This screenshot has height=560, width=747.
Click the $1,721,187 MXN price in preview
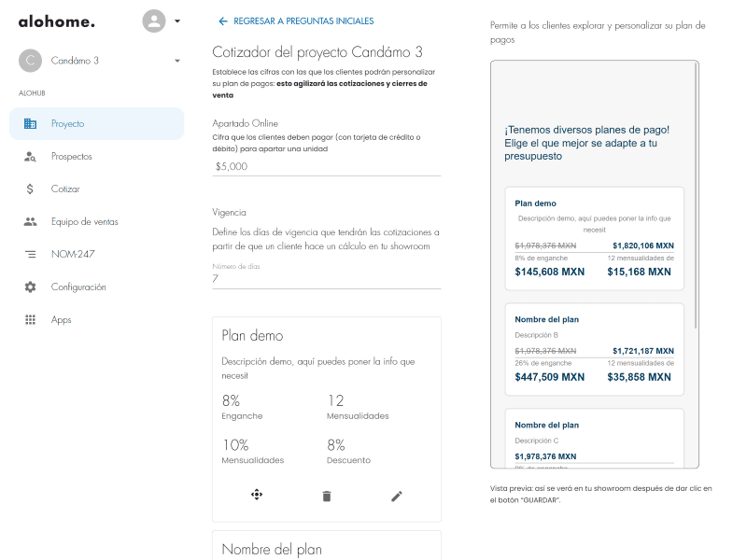point(643,351)
